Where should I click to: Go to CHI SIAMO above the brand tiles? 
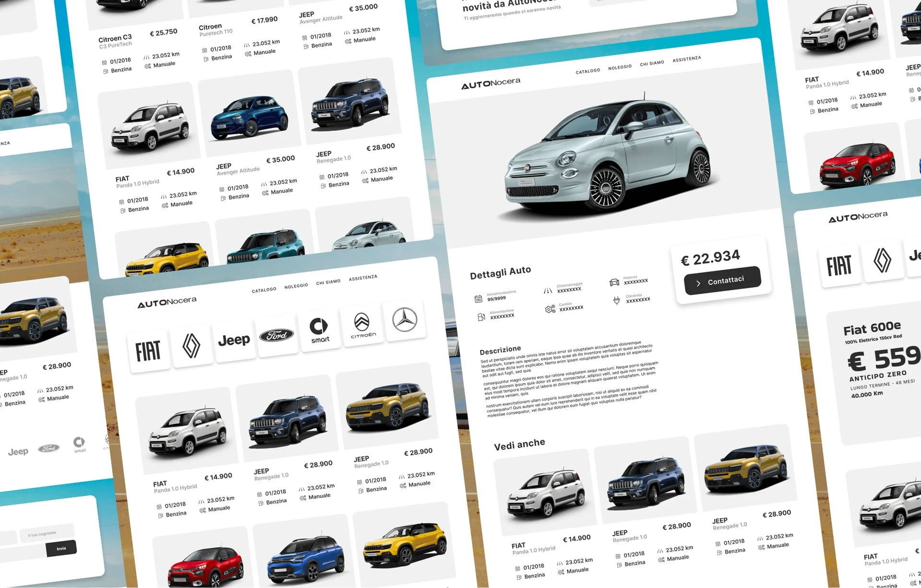[328, 282]
